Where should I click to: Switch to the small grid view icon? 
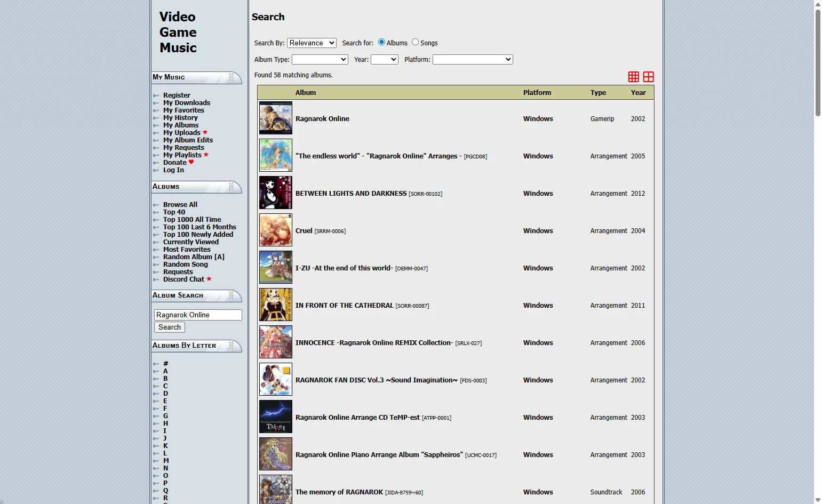click(633, 77)
